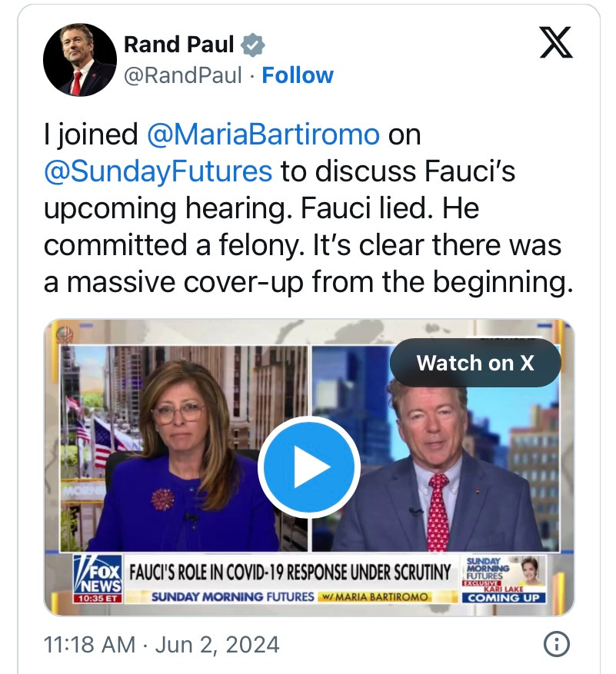Click the 10:35 ET time label
This screenshot has height=674, width=616.
[98, 599]
